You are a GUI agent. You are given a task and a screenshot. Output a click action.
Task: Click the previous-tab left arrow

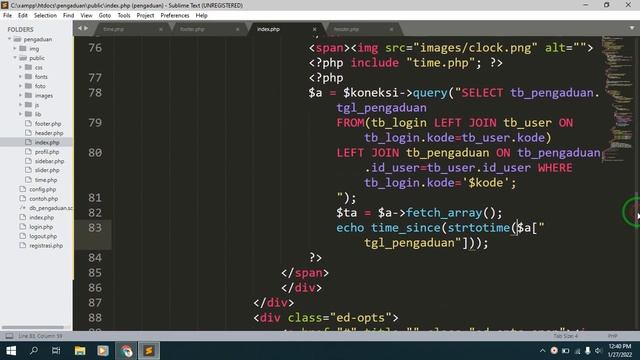(80, 28)
